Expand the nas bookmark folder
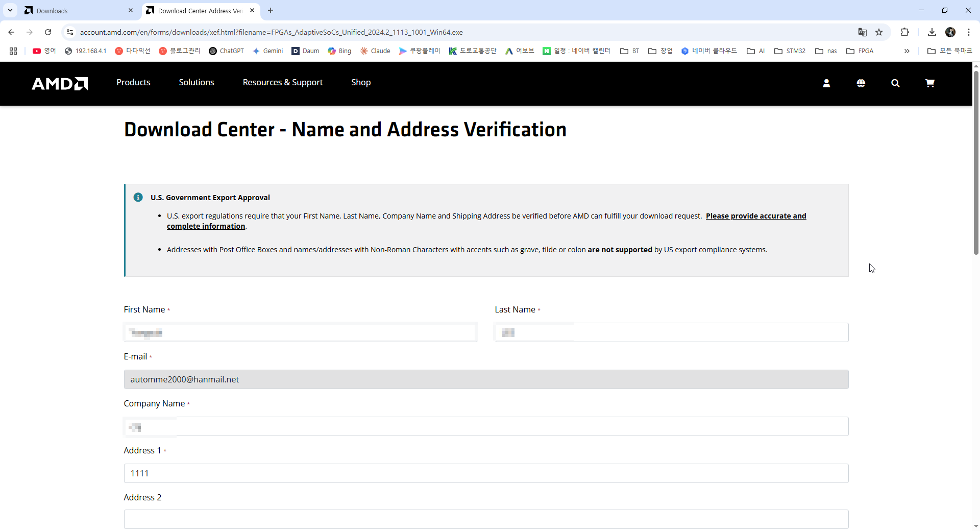The image size is (980, 531). click(826, 51)
